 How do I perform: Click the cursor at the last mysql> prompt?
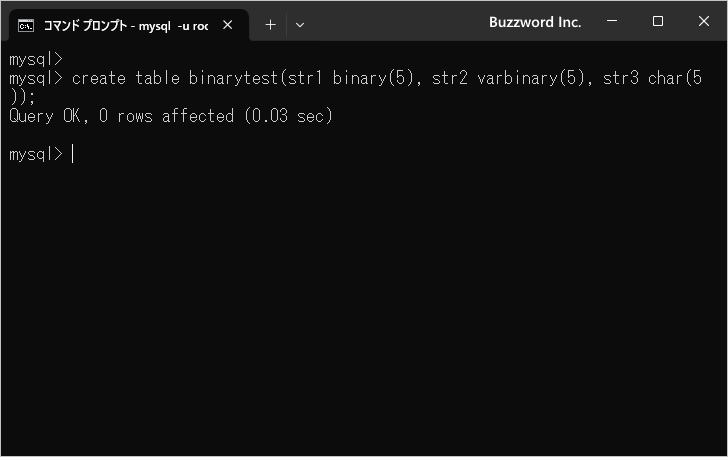[x=73, y=154]
